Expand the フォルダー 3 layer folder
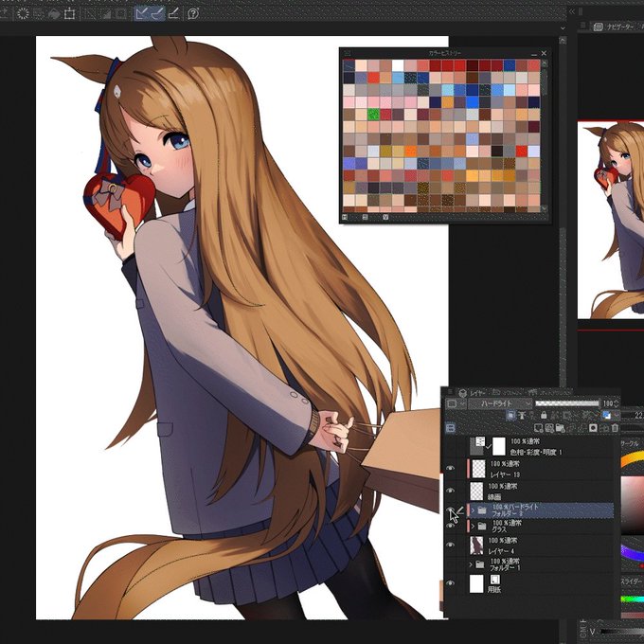The width and height of the screenshot is (644, 644). [473, 510]
